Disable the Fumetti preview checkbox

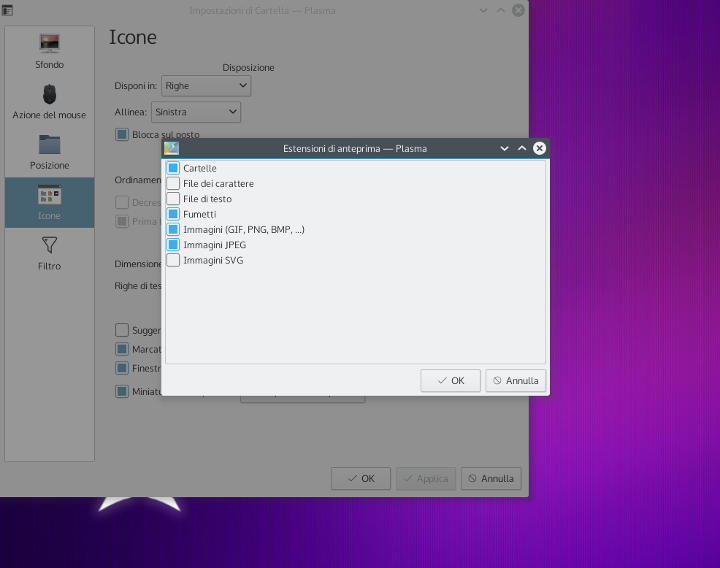173,214
